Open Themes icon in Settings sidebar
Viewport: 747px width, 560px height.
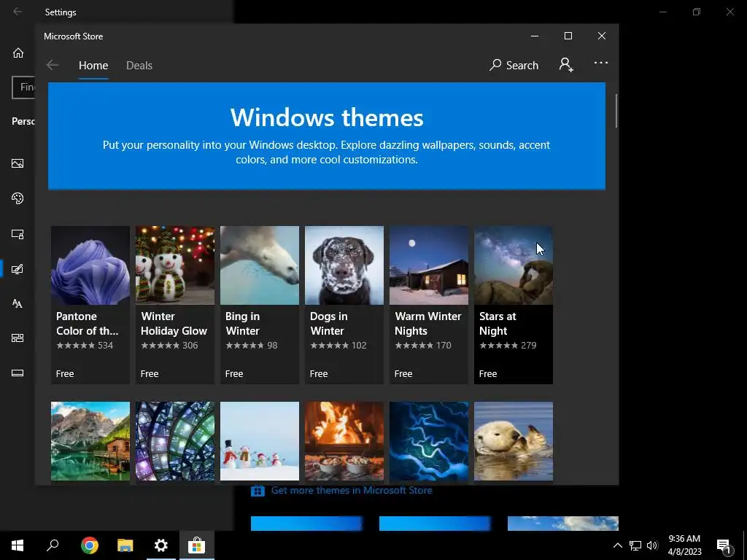click(18, 269)
